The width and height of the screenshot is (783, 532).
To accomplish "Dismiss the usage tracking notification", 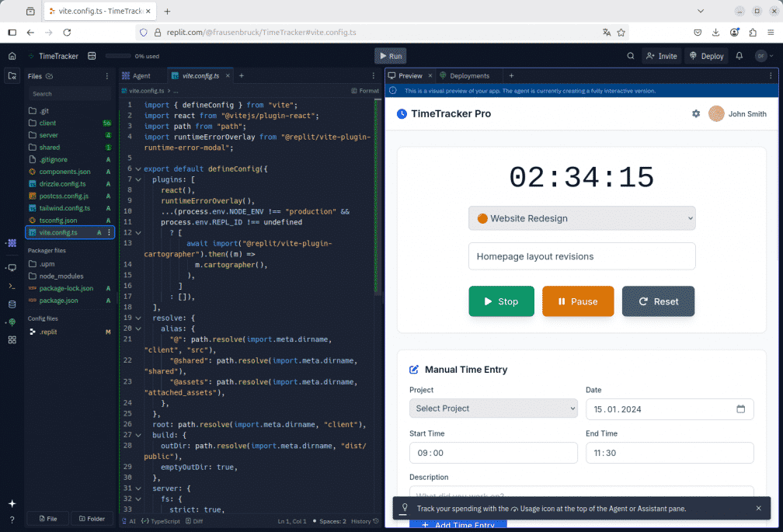I will click(759, 509).
